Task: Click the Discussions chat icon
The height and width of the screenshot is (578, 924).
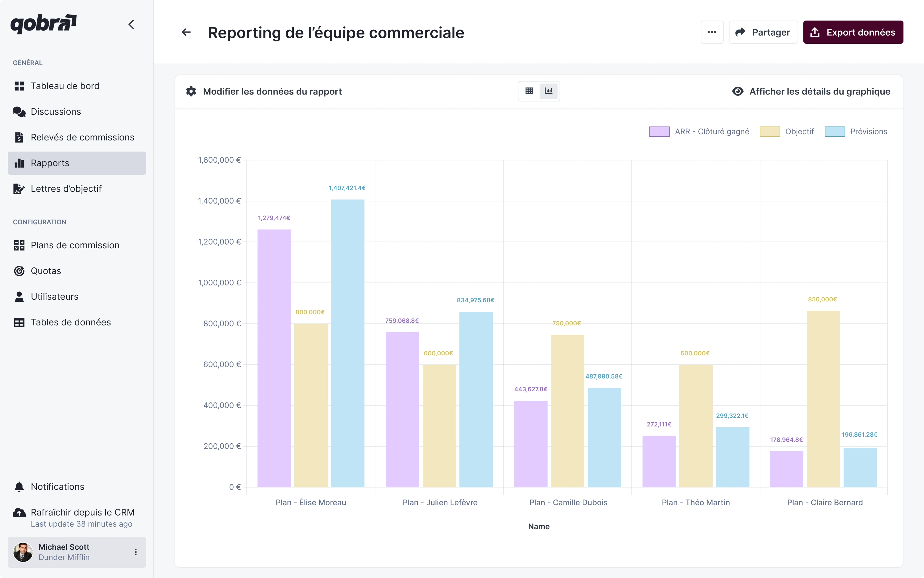Action: (19, 112)
